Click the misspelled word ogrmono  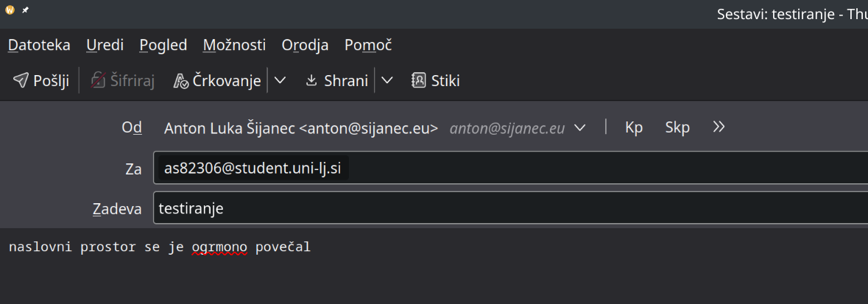click(219, 247)
